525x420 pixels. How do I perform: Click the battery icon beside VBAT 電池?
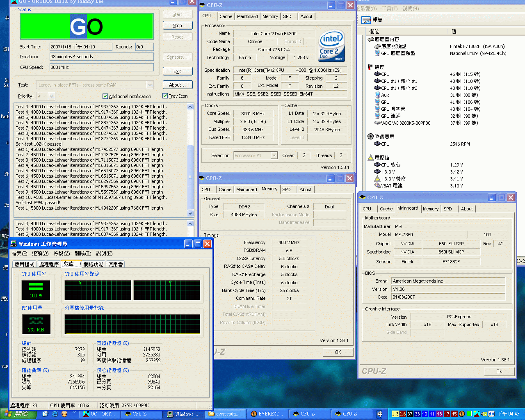tap(377, 185)
